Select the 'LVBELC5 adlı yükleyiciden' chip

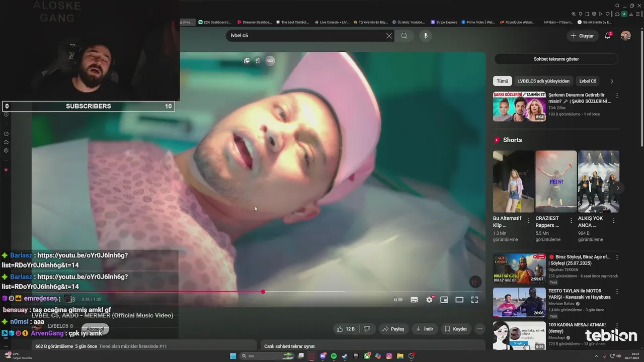tap(544, 81)
